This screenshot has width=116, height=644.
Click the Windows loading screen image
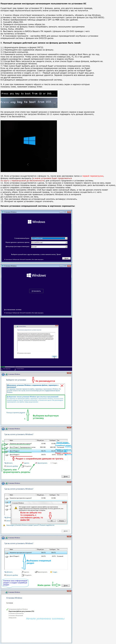29,146
